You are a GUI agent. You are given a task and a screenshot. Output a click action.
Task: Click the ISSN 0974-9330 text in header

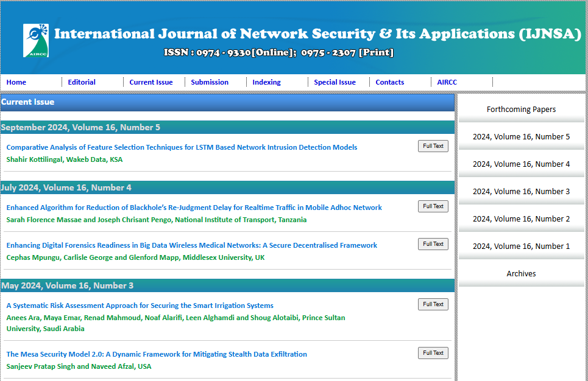point(278,52)
